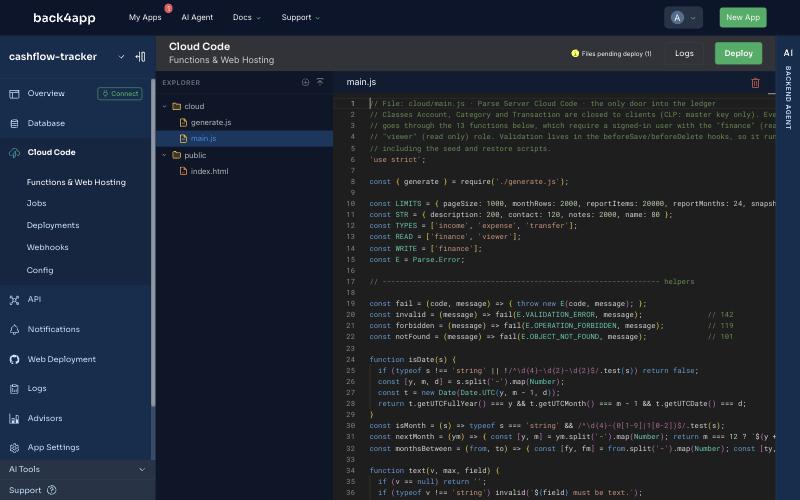
Task: Open the API section icon
Action: (14, 300)
